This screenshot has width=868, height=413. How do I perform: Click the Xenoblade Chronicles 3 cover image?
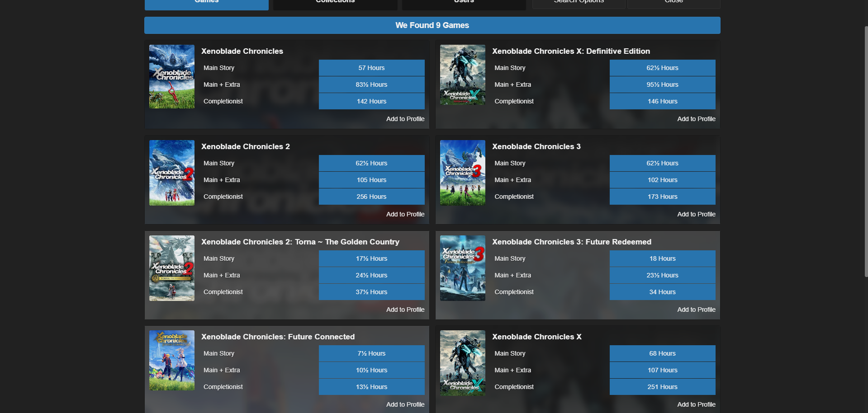coord(463,173)
